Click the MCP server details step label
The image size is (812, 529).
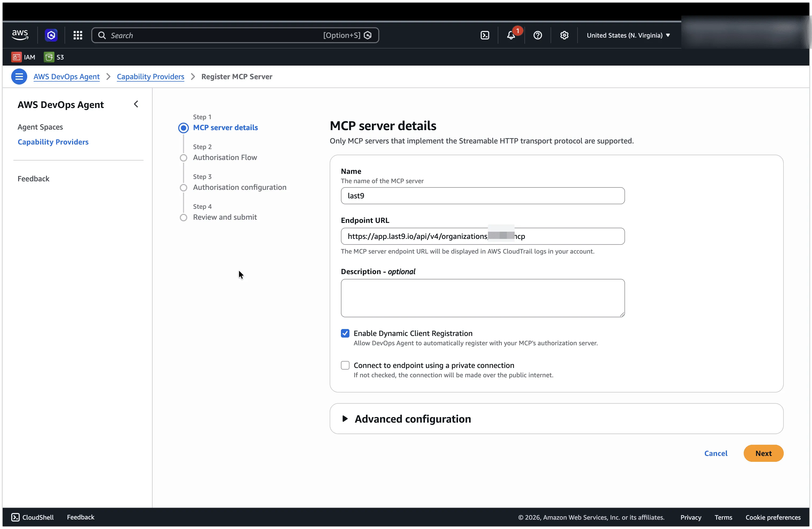[x=225, y=127]
